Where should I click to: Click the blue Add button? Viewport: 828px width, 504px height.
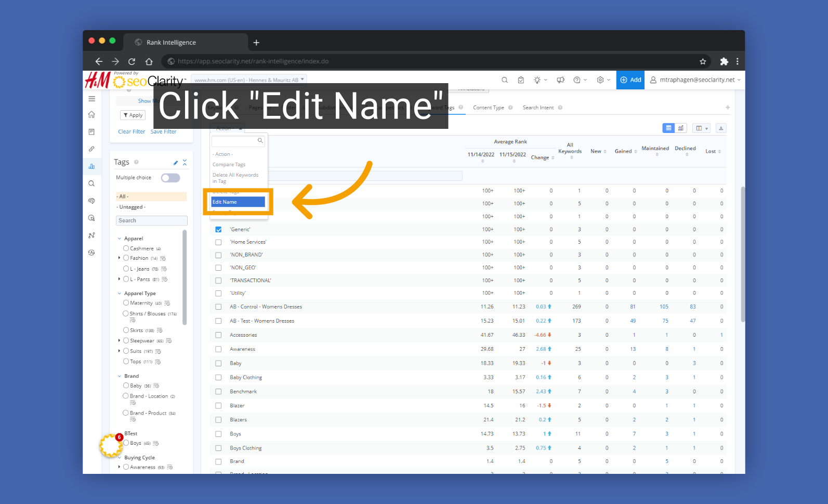click(x=630, y=80)
